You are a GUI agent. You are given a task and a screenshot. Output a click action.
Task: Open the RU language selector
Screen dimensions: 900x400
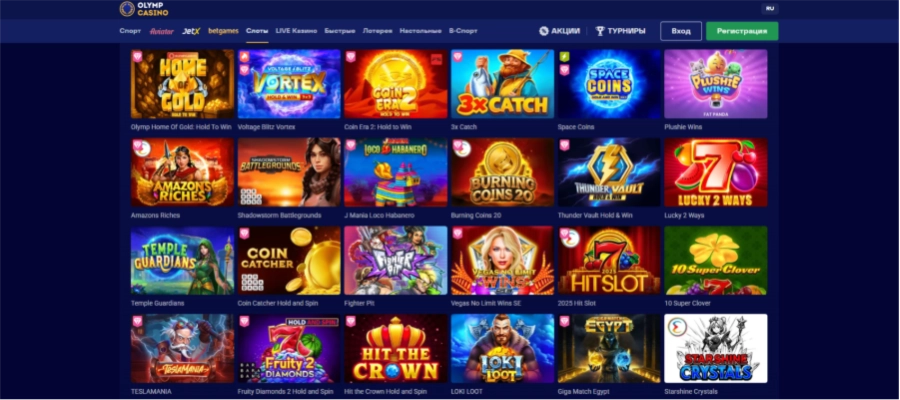(x=770, y=9)
